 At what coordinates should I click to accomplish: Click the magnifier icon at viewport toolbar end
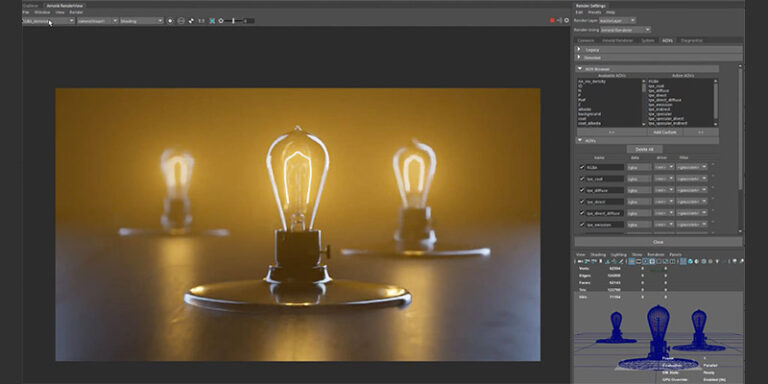(x=742, y=262)
